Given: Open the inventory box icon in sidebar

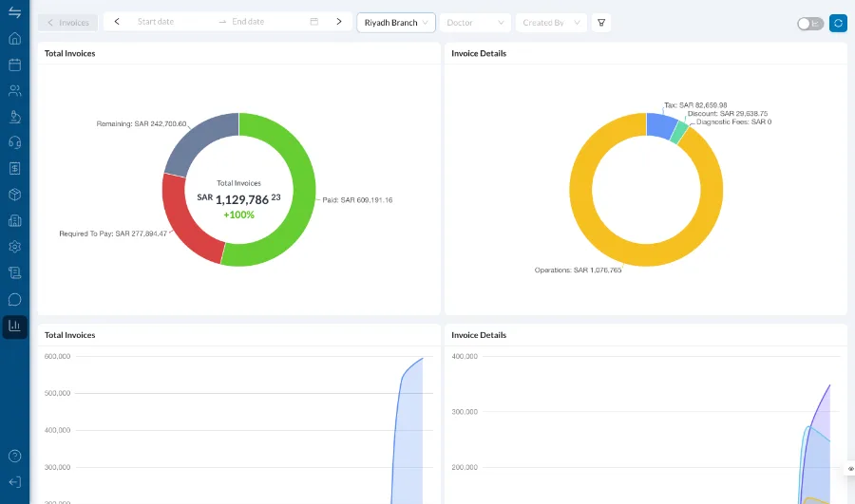Looking at the screenshot, I should [x=14, y=195].
